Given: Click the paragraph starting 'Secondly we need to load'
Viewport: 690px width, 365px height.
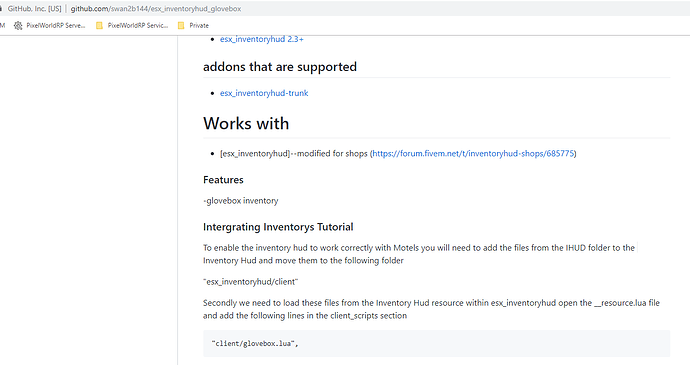Looking at the screenshot, I should (x=431, y=309).
